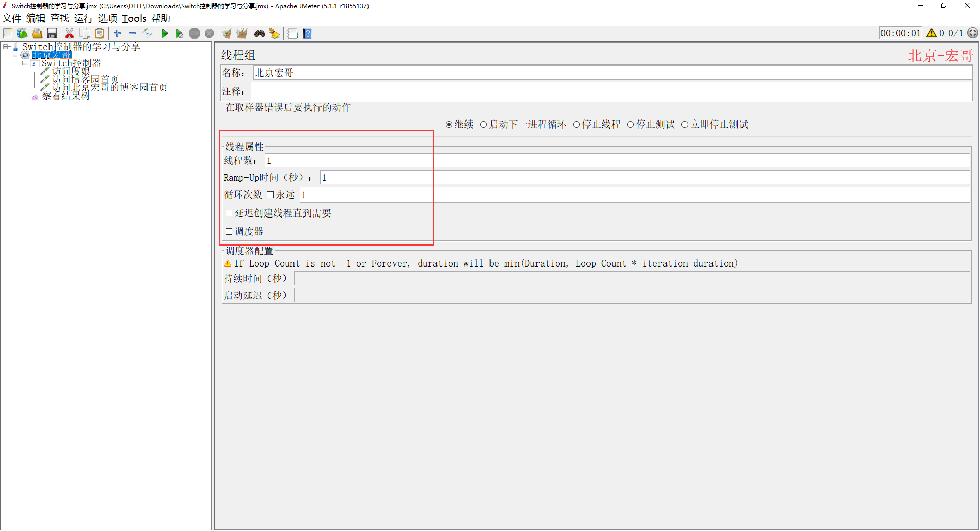Enable 延迟创建线程直到需要 checkbox

click(229, 213)
